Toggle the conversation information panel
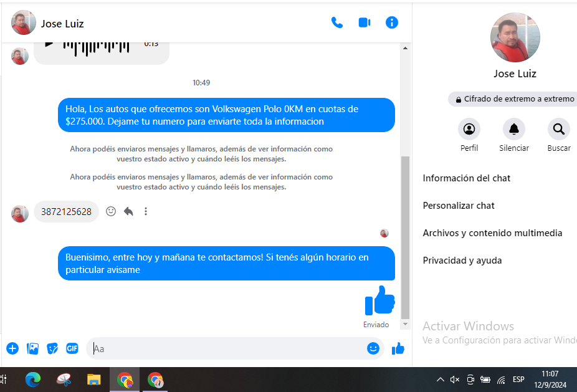Screen dimensions: 577x392 pos(392,23)
